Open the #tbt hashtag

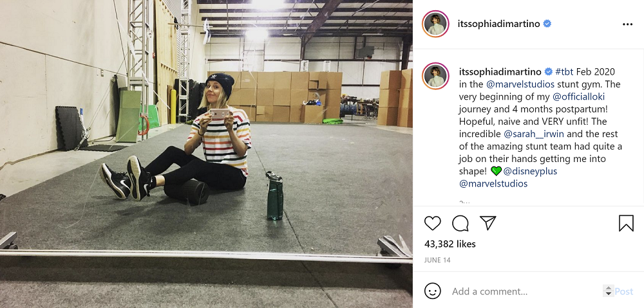tap(565, 72)
